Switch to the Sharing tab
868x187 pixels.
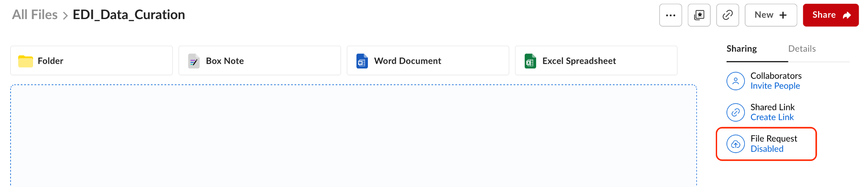point(742,49)
